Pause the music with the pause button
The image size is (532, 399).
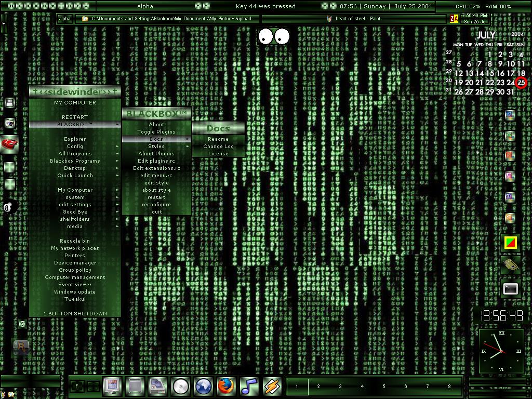tap(28, 6)
